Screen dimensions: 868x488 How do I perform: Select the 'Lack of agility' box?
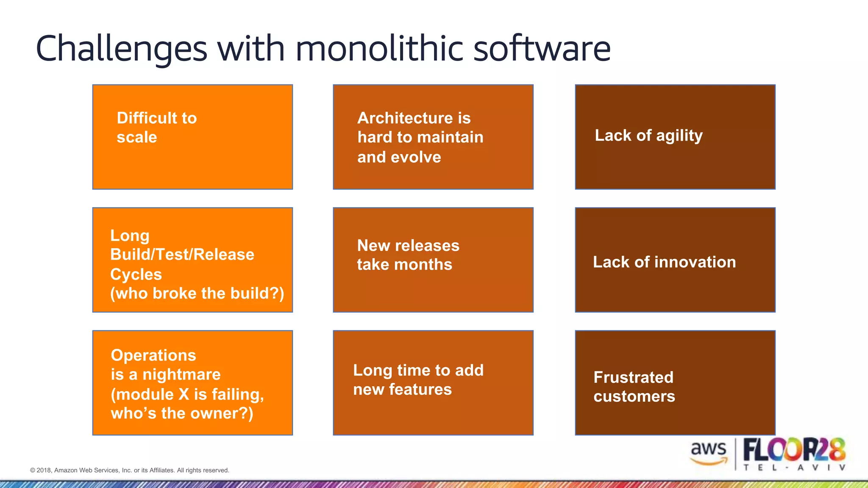pyautogui.click(x=675, y=137)
